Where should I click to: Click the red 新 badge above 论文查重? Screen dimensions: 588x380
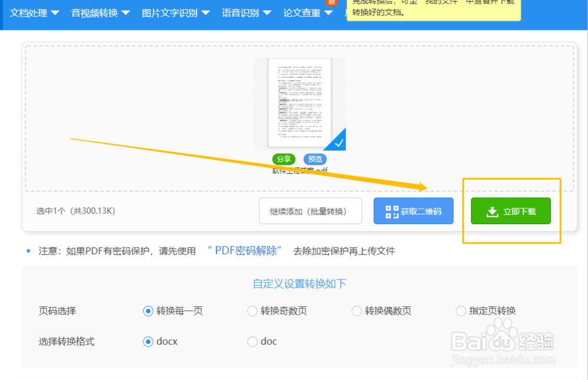point(331,3)
